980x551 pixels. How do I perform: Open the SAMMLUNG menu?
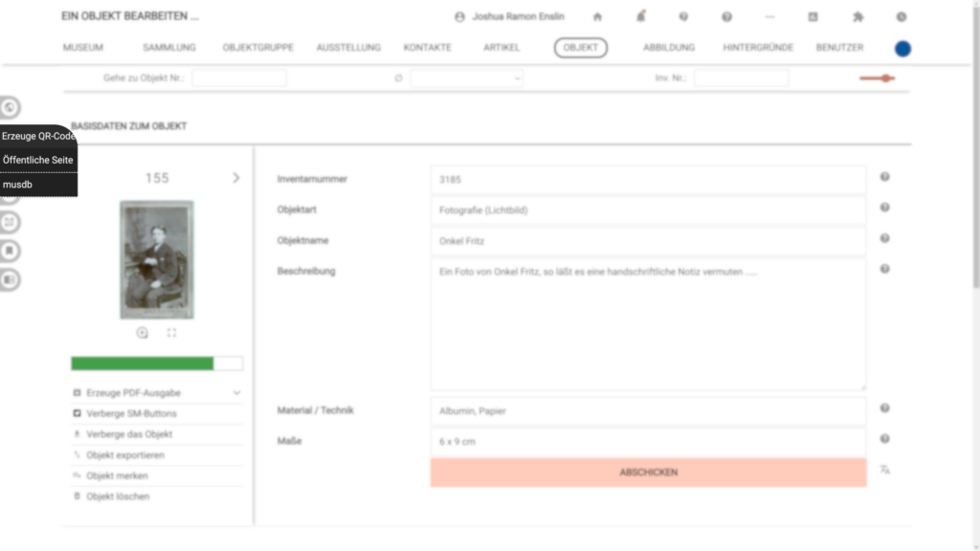(169, 48)
